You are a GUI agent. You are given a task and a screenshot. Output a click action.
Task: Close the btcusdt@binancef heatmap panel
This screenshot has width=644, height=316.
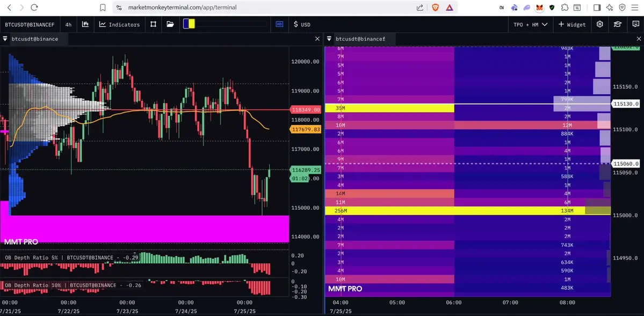639,39
